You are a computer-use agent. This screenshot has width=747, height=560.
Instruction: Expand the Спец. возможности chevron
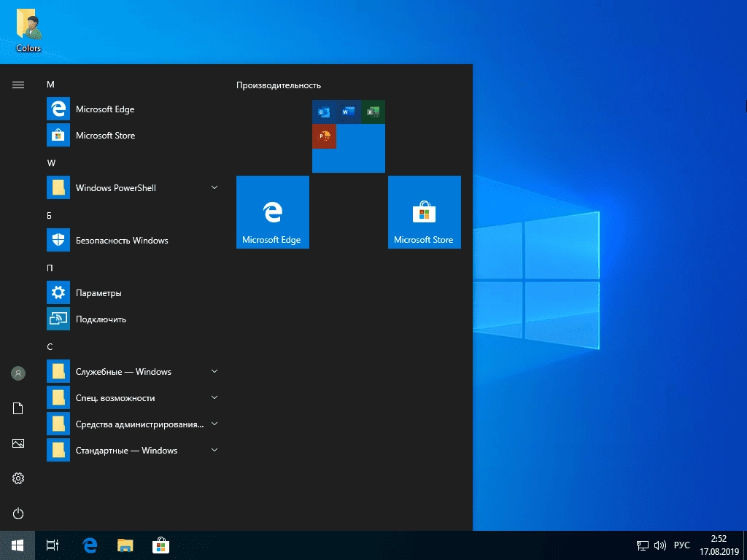tap(214, 397)
